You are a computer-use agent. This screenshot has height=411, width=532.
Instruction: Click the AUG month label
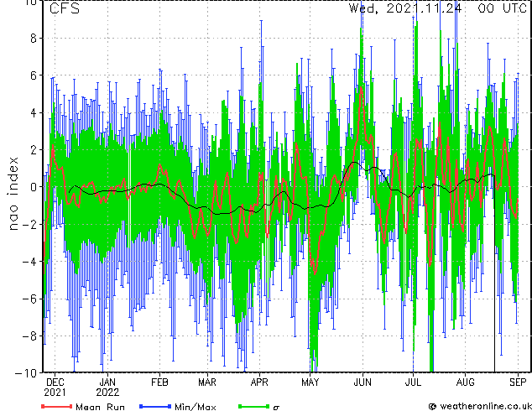[x=465, y=382]
